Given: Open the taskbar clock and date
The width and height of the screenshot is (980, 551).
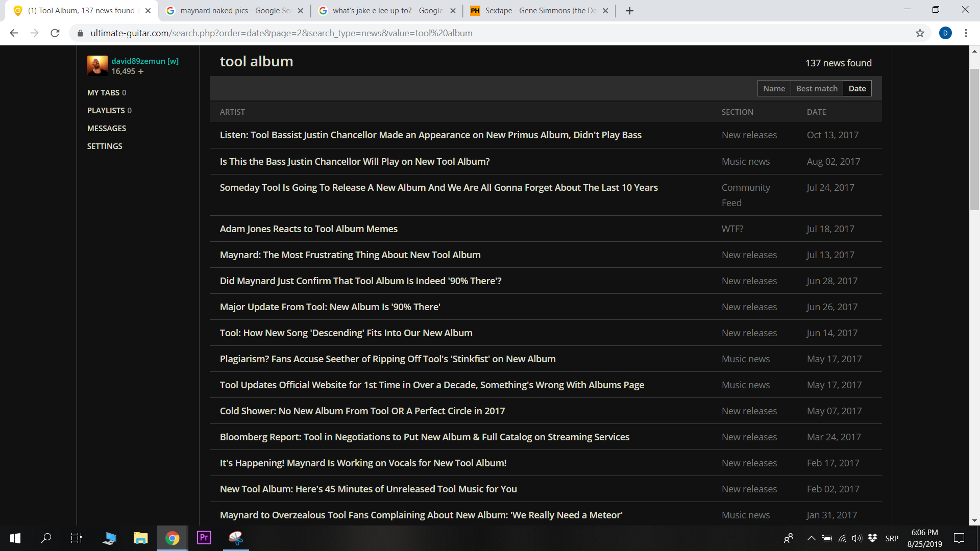Looking at the screenshot, I should click(924, 538).
